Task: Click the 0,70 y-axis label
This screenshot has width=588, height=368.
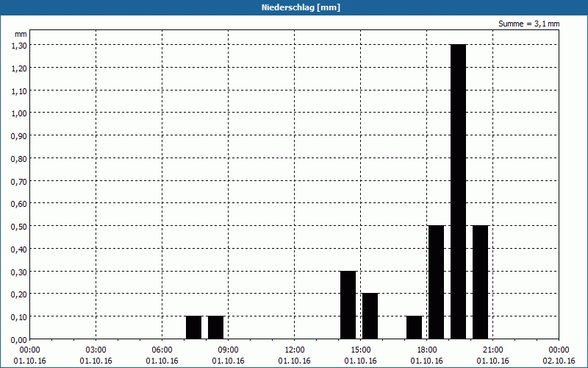Action: point(19,181)
